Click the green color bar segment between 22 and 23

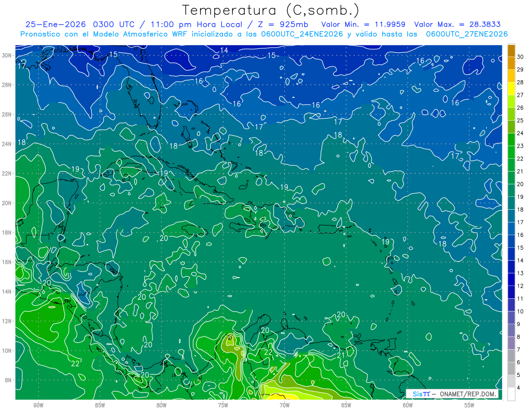(511, 153)
